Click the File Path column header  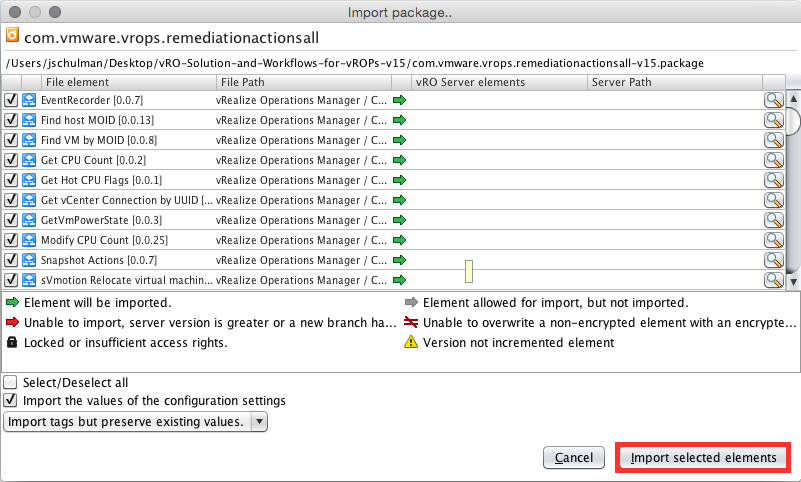coord(304,82)
